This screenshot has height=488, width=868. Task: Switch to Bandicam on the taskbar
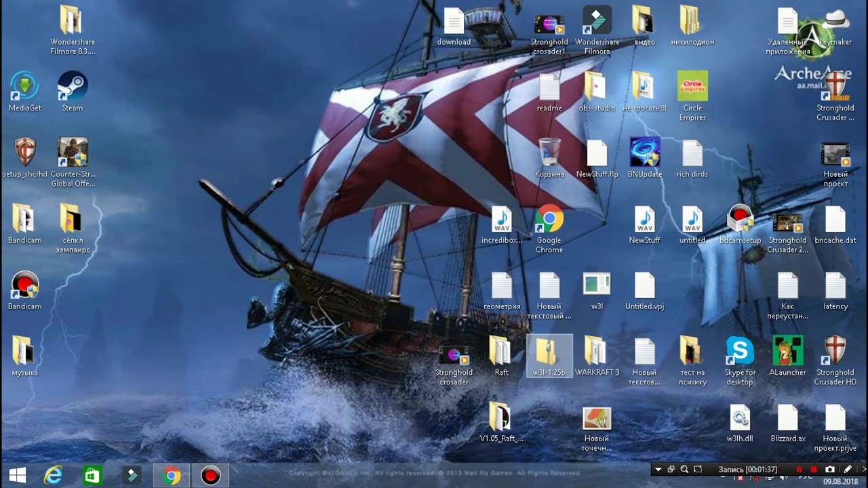tap(211, 476)
